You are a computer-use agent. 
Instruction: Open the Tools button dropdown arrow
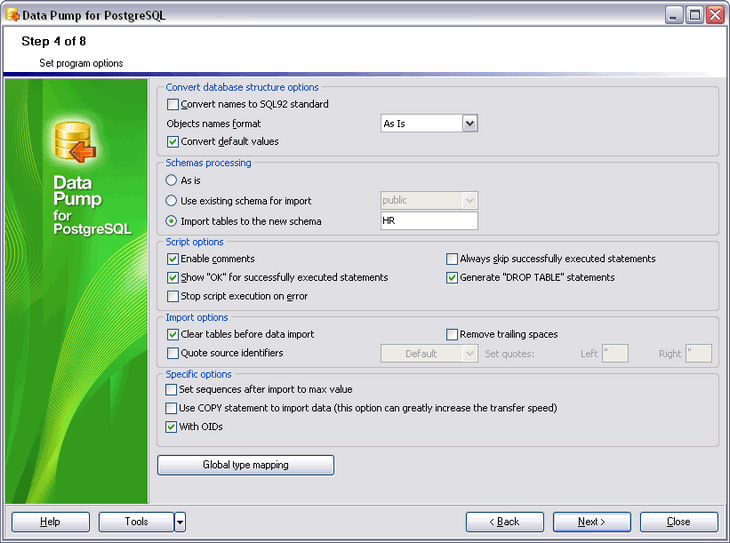(x=180, y=522)
